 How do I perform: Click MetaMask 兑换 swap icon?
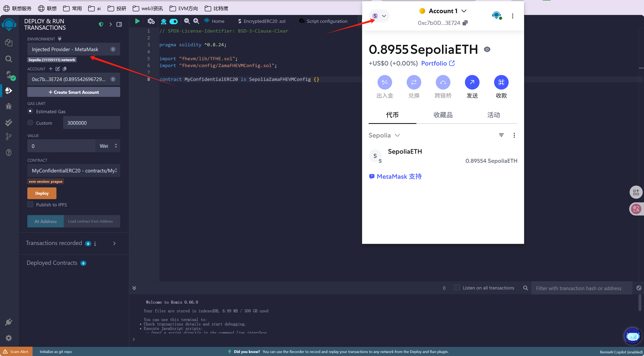click(414, 82)
